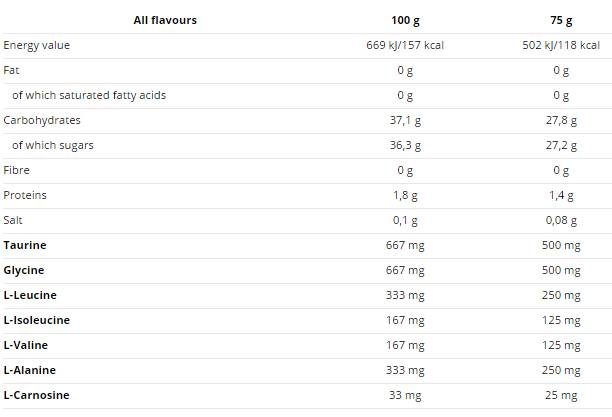Select the "75 g" column header
Image resolution: width=612 pixels, height=417 pixels.
pyautogui.click(x=561, y=20)
